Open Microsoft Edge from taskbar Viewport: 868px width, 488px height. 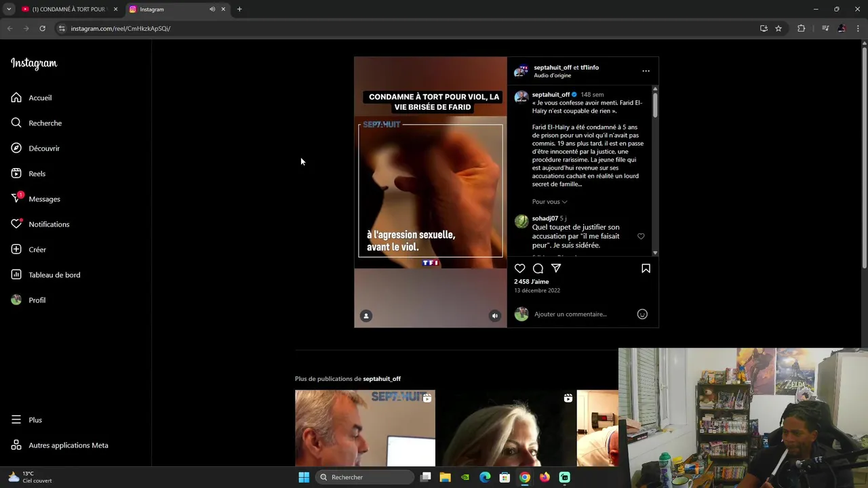pos(485,477)
